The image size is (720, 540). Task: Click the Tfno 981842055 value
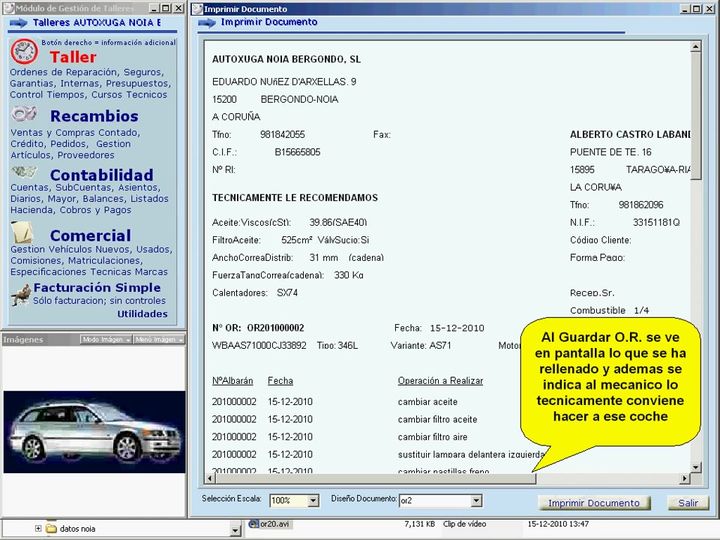tap(282, 135)
